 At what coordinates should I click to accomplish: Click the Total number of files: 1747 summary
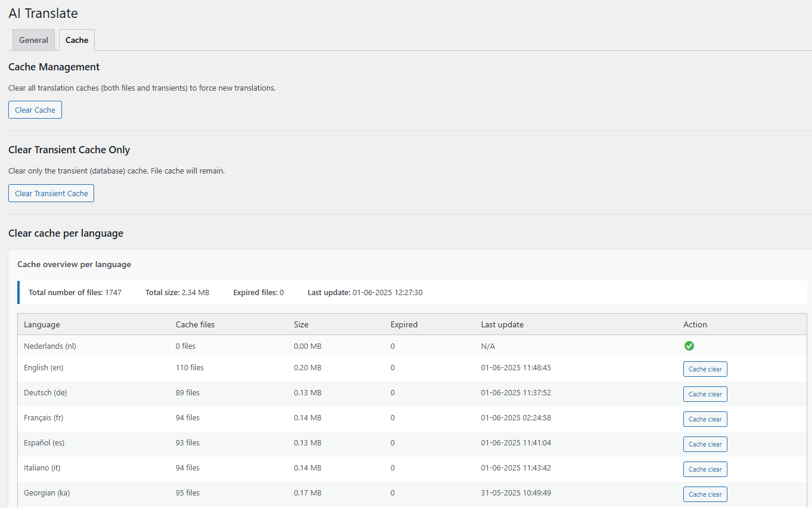pos(75,292)
